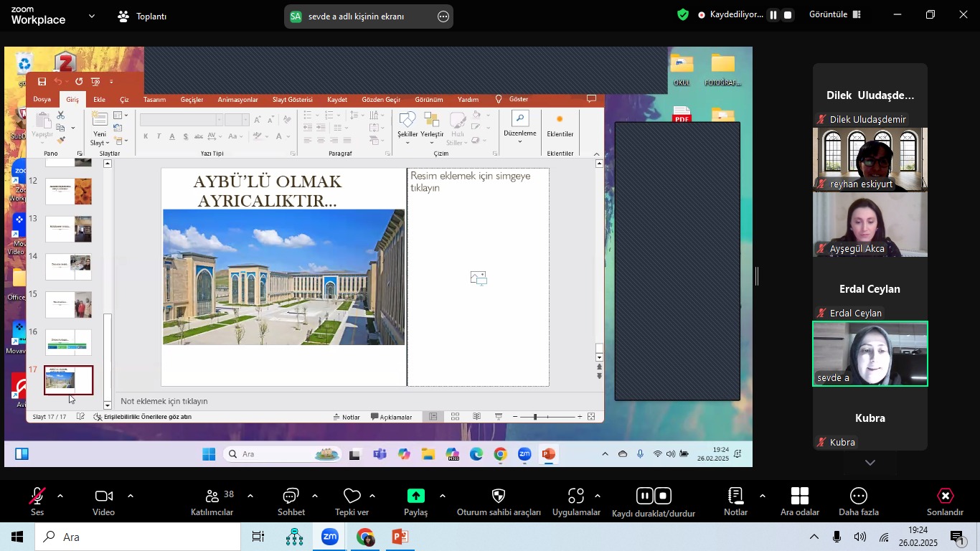Toggle camera with Video button

click(103, 502)
